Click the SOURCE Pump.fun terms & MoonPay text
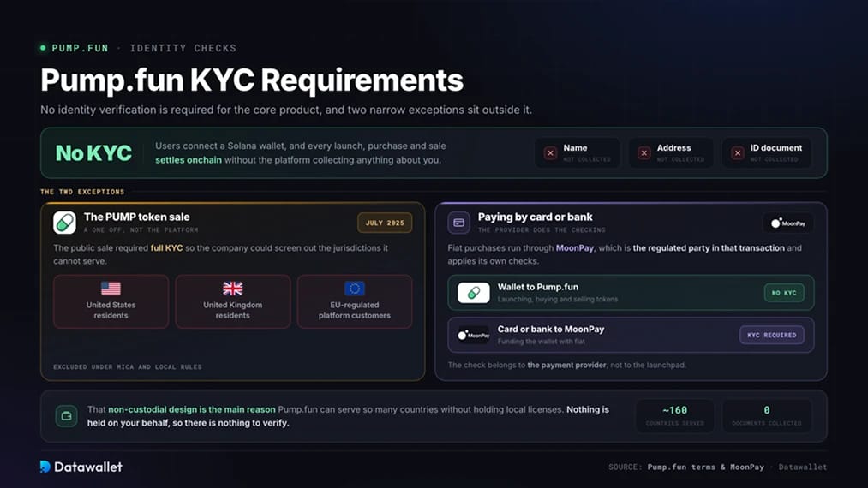This screenshot has height=488, width=868. click(686, 467)
